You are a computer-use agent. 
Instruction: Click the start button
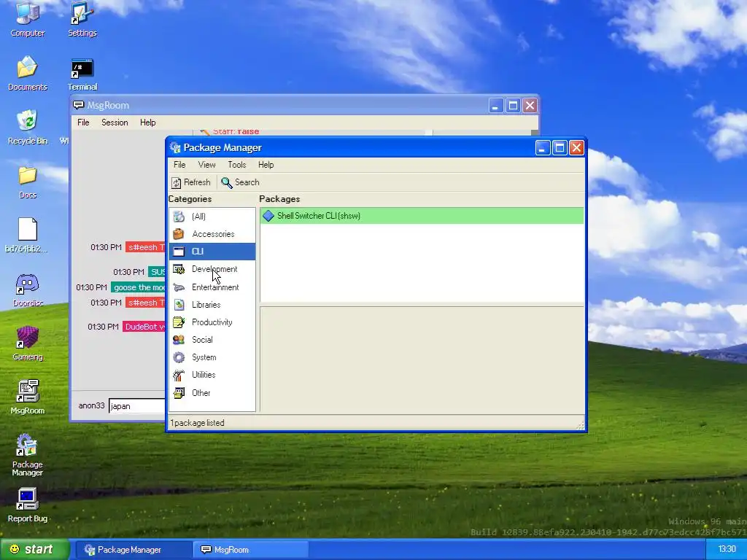34,550
